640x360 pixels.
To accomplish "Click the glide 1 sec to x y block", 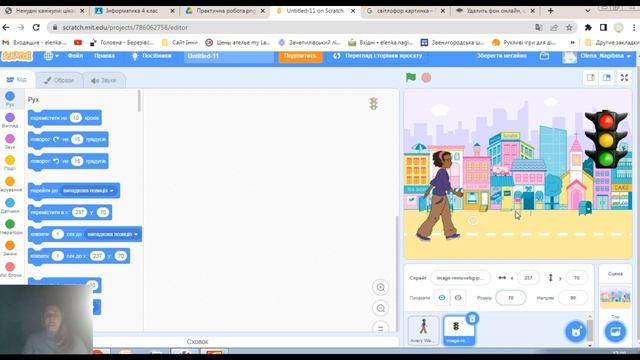I will pyautogui.click(x=79, y=256).
